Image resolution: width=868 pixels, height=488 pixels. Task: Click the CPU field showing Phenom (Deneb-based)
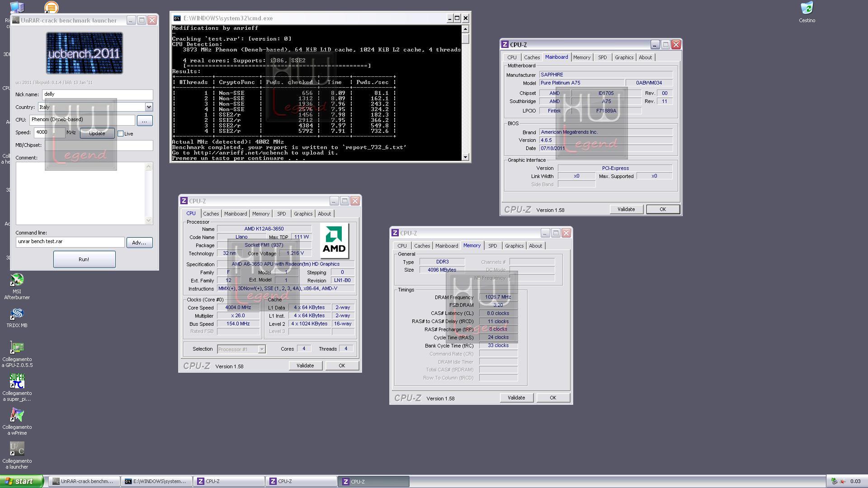click(x=82, y=120)
